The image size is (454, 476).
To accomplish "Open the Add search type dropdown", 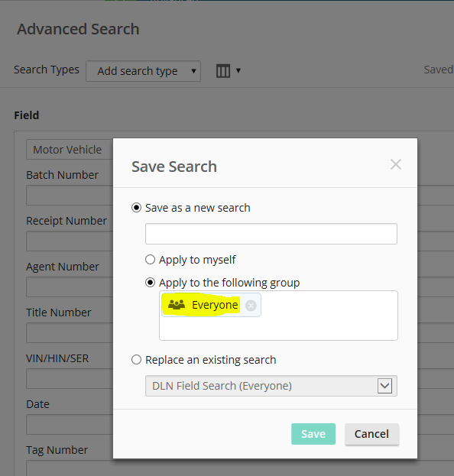I will pos(144,71).
